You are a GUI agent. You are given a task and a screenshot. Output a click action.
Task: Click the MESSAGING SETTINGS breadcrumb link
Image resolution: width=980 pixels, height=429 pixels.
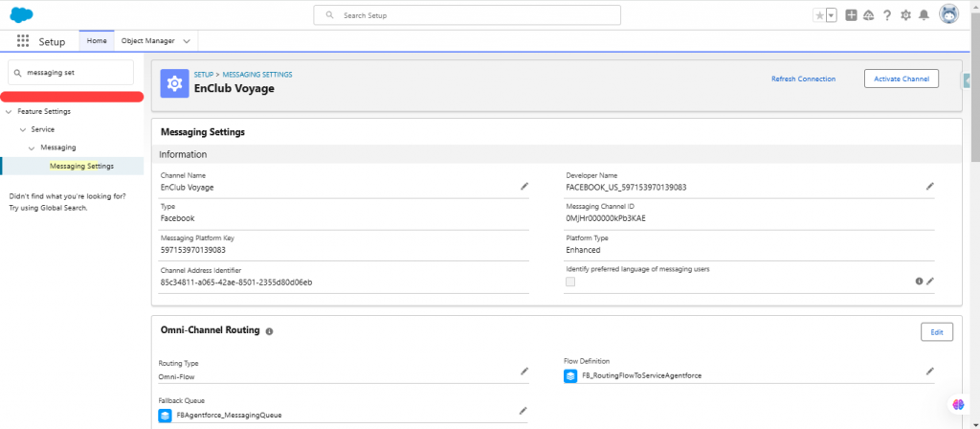(257, 75)
